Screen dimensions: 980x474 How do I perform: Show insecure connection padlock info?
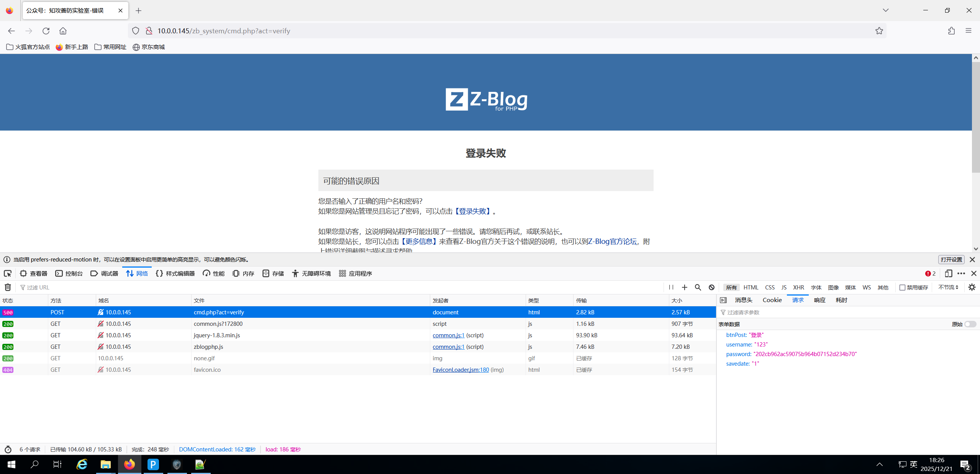point(149,31)
